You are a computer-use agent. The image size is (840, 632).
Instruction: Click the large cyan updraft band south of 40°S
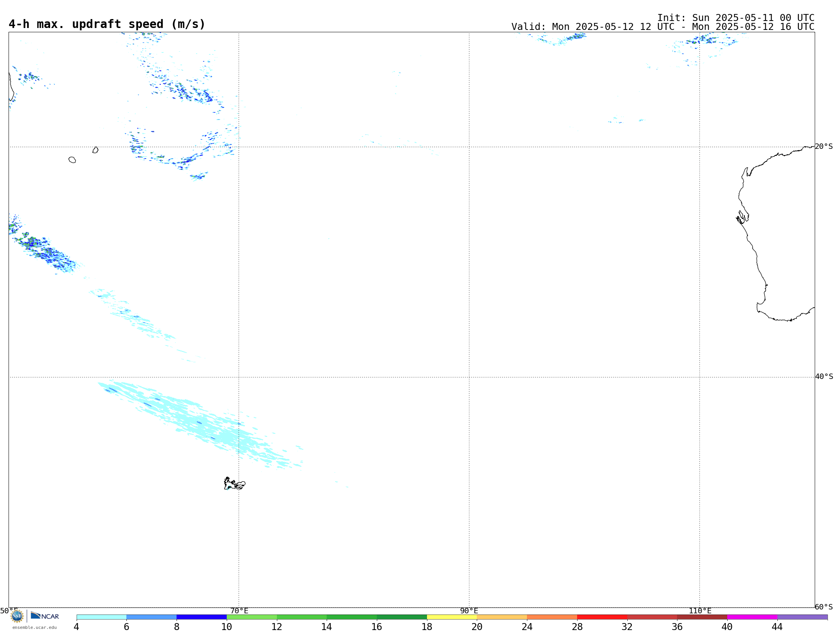click(200, 424)
